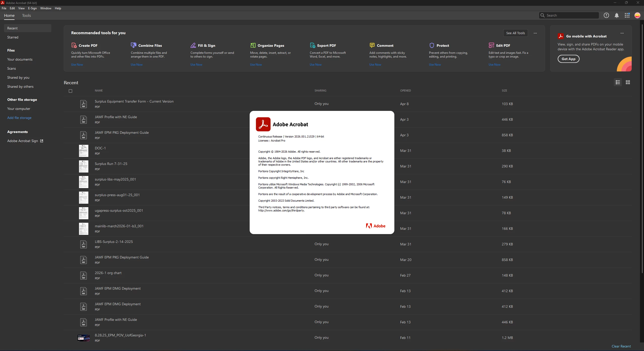Open the Combine Files tool icon

point(133,45)
